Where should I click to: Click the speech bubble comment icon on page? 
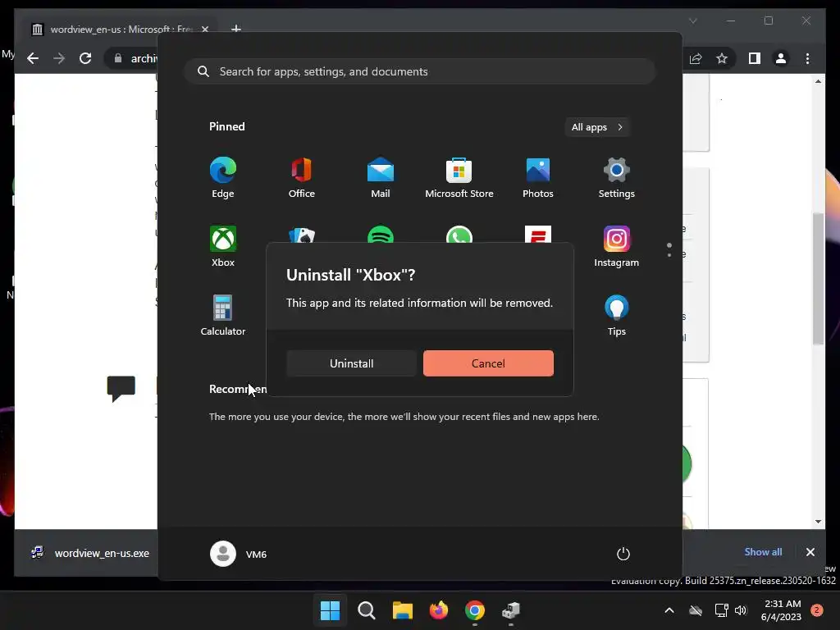[x=121, y=388]
